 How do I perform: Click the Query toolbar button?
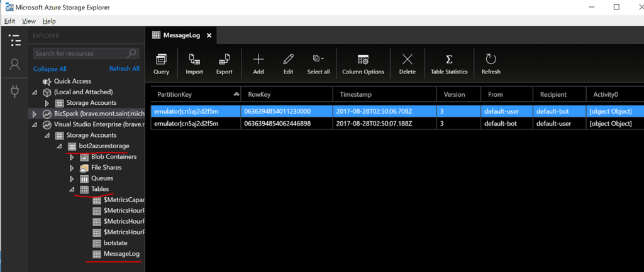[x=161, y=65]
